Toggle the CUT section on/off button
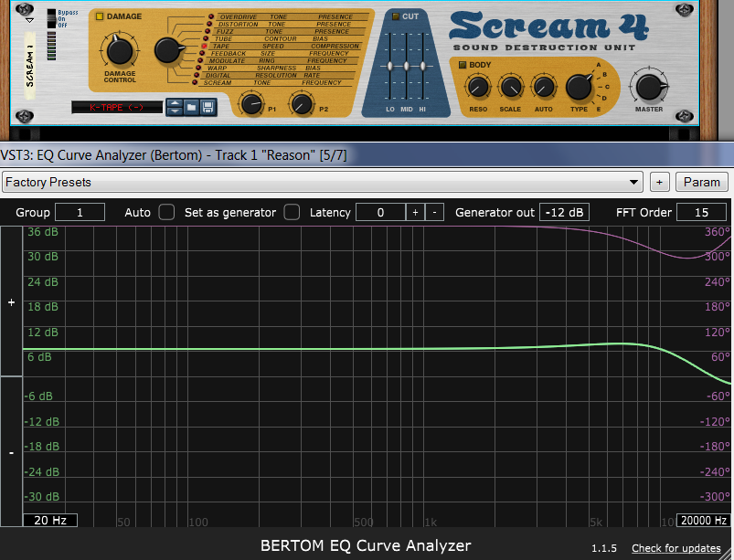734x560 pixels. pos(396,16)
